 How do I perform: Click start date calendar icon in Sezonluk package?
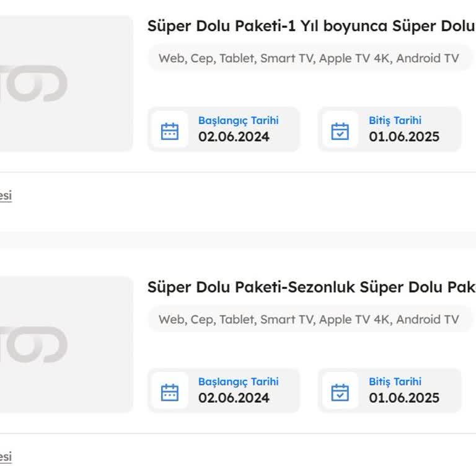(170, 392)
